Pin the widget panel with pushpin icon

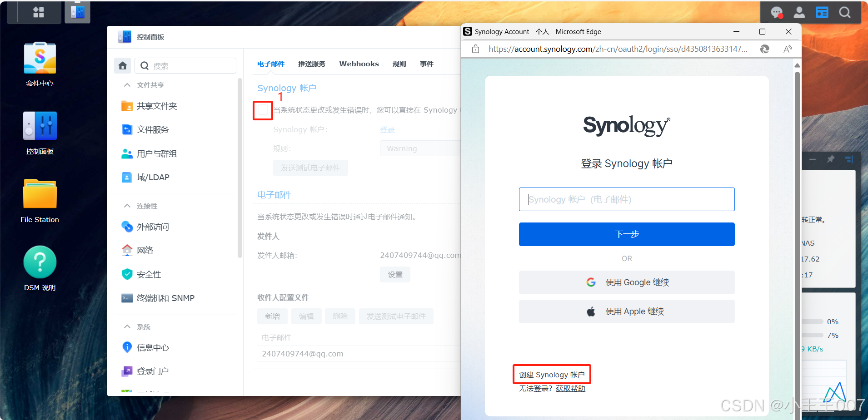[831, 159]
